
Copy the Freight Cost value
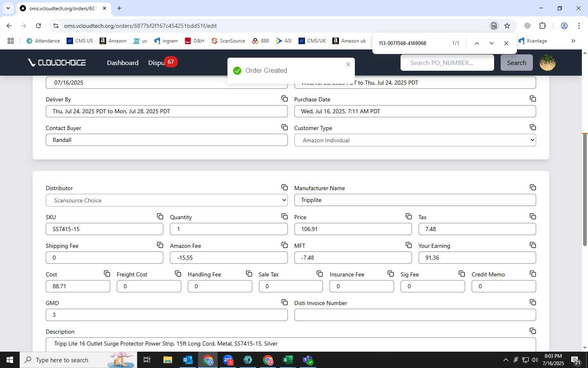[x=178, y=274]
